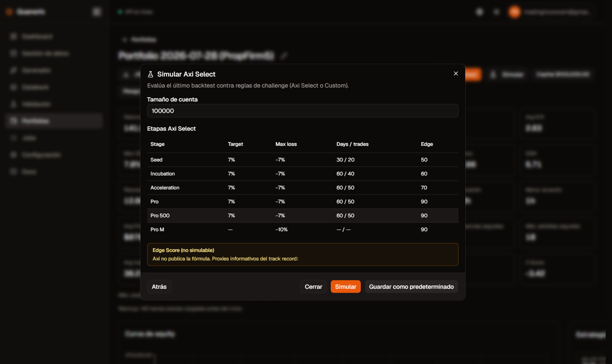This screenshot has width=612, height=364.
Task: Click the flask icon beside Simular Axi Select
Action: [x=150, y=74]
